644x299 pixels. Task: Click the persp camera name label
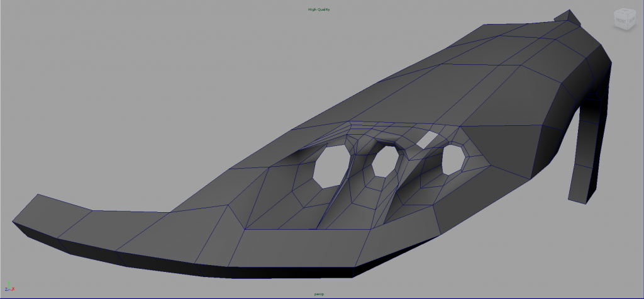coord(319,293)
